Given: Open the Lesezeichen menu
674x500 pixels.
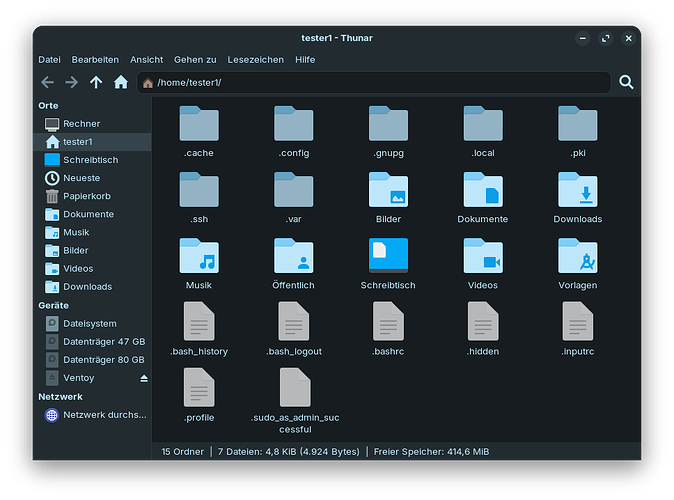Looking at the screenshot, I should coord(255,60).
